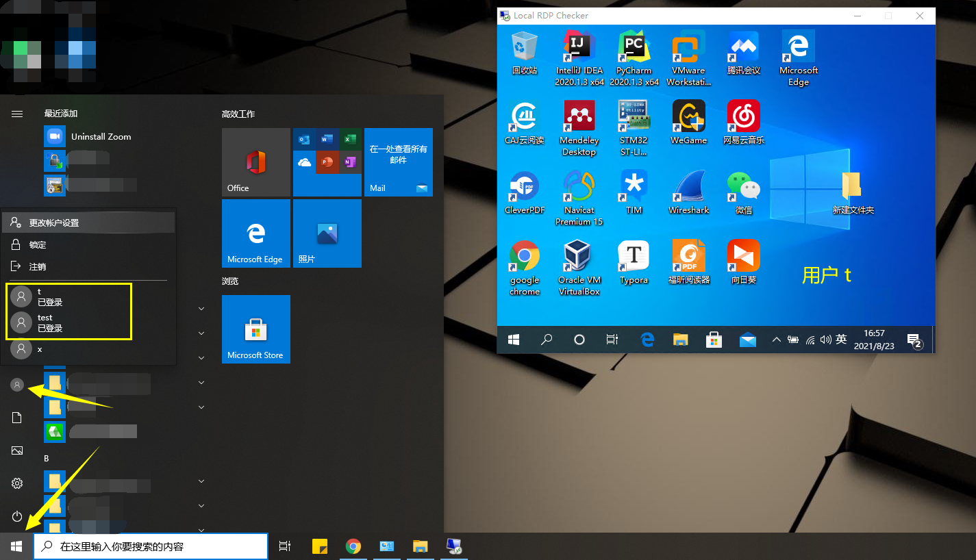976x560 pixels.
Task: Open Task View in RDP taskbar
Action: click(612, 340)
